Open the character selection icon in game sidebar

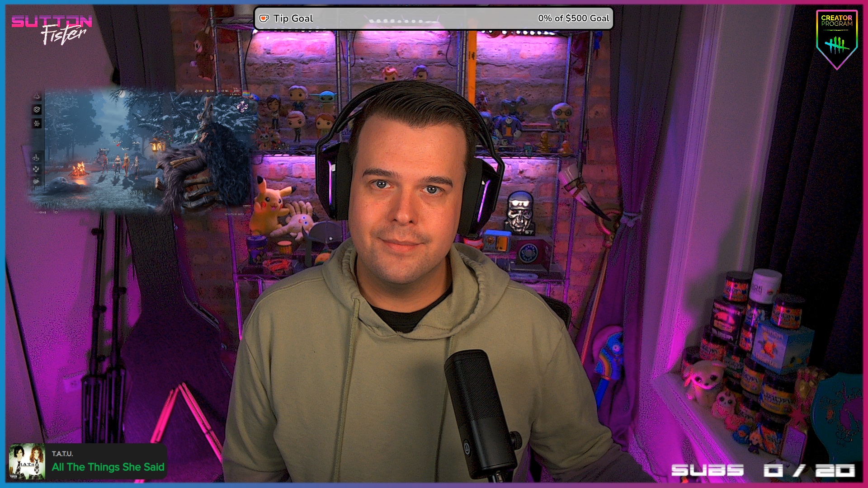37,96
